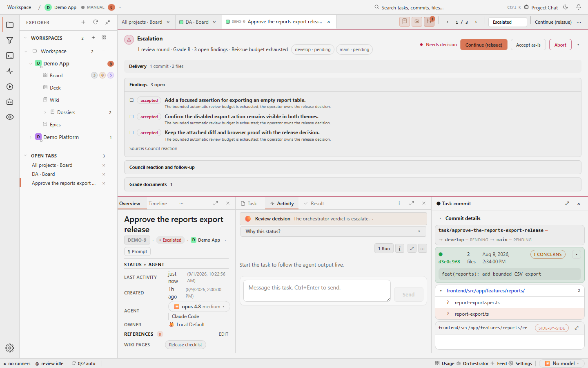
Task: Expand the Task commit panel
Action: pos(567,203)
